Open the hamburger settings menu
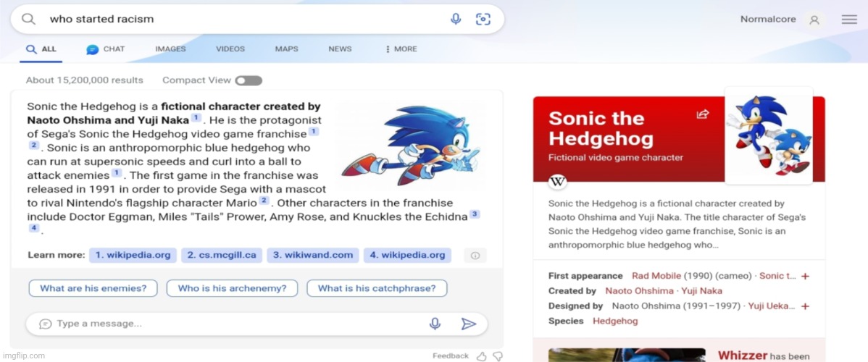The image size is (868, 362). point(849,20)
